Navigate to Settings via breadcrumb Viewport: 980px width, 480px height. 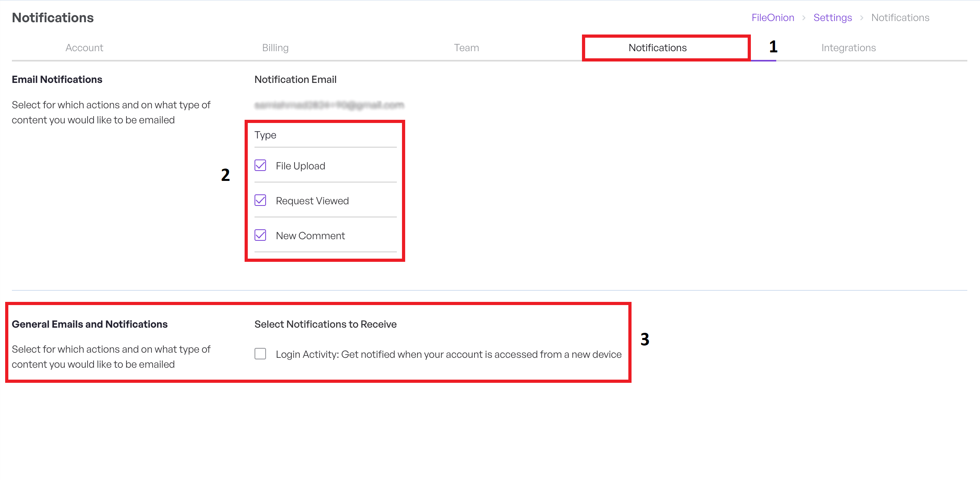pos(833,17)
